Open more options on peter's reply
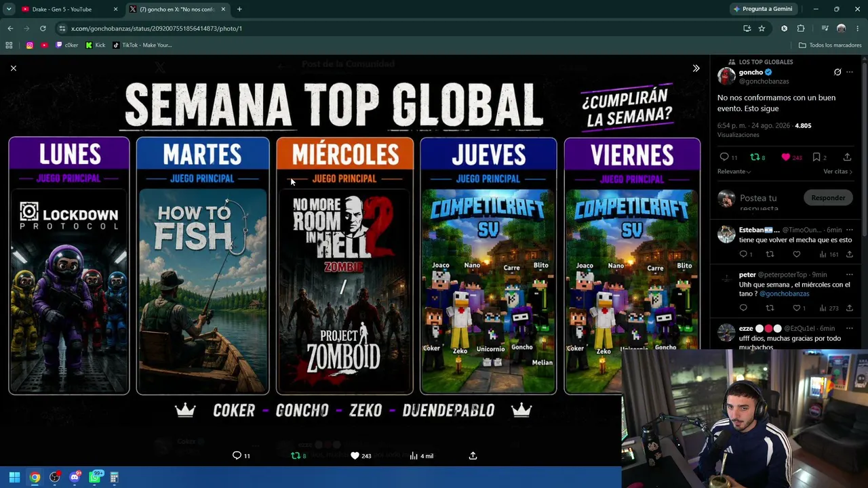The width and height of the screenshot is (868, 488). (850, 274)
